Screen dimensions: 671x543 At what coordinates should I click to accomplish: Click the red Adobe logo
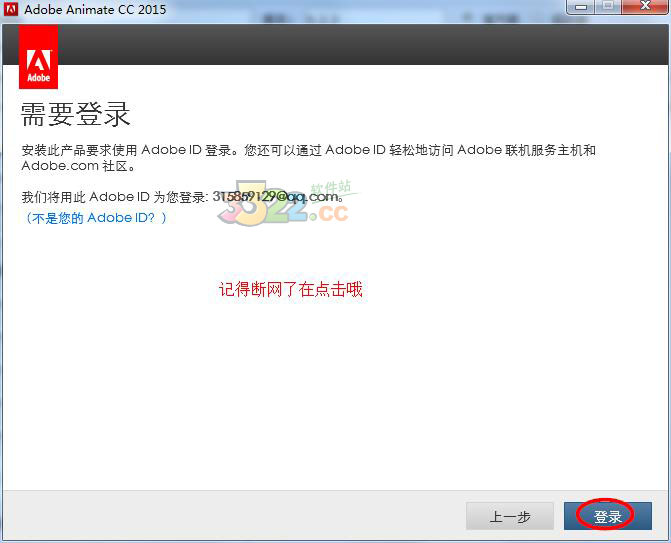point(39,56)
